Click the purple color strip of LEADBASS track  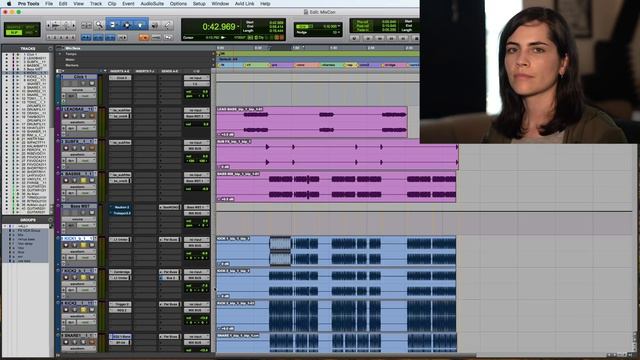(58, 122)
